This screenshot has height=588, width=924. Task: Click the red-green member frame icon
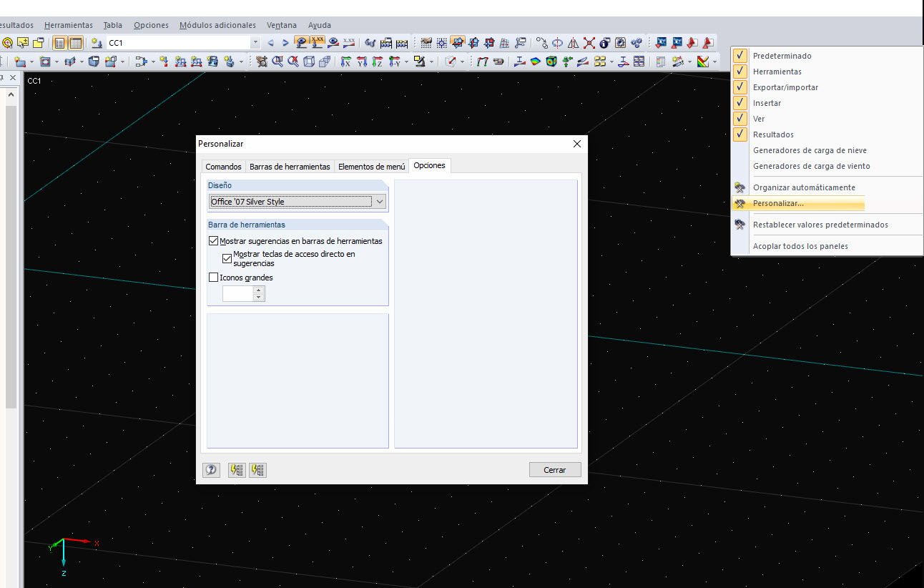click(x=483, y=62)
